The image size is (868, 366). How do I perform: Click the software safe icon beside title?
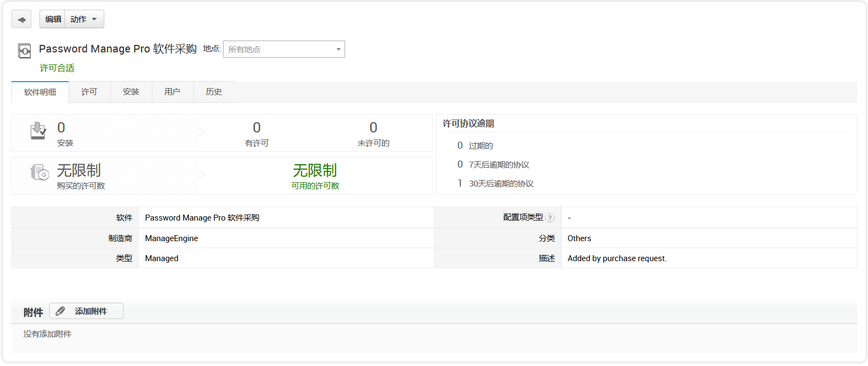tap(24, 51)
